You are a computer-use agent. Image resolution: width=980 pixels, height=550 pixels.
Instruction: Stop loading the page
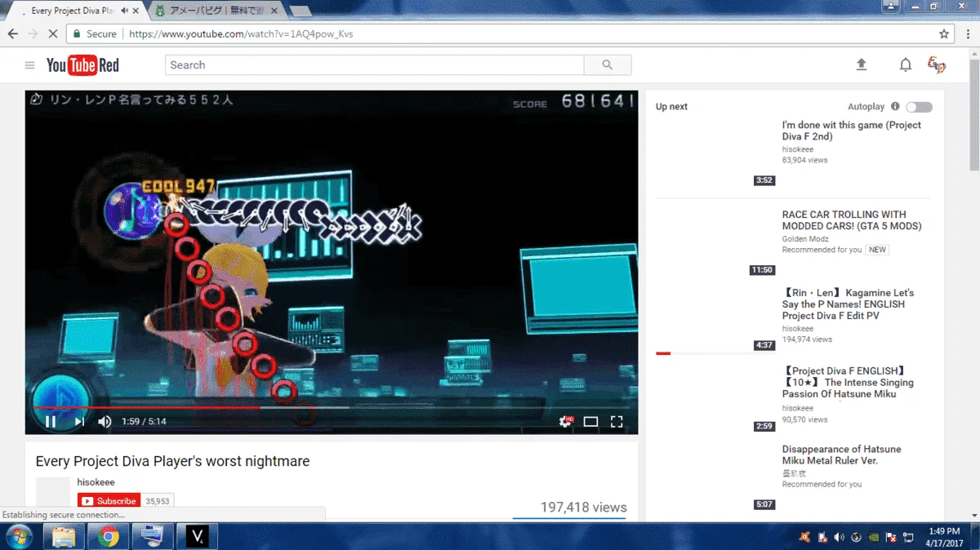pyautogui.click(x=51, y=34)
